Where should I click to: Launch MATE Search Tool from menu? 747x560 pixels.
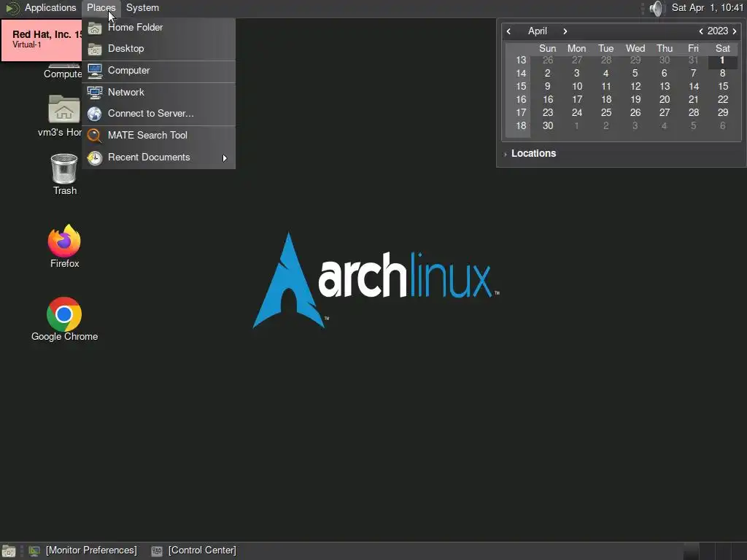(x=158, y=135)
